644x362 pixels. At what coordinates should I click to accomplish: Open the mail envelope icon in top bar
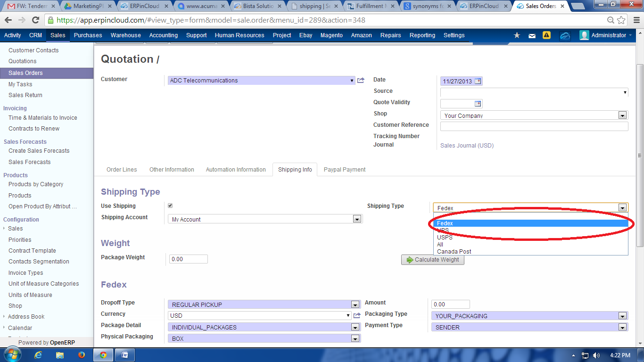pyautogui.click(x=532, y=35)
